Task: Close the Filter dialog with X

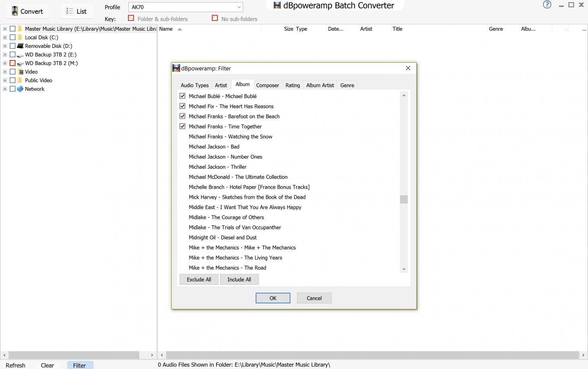Action: pos(408,68)
